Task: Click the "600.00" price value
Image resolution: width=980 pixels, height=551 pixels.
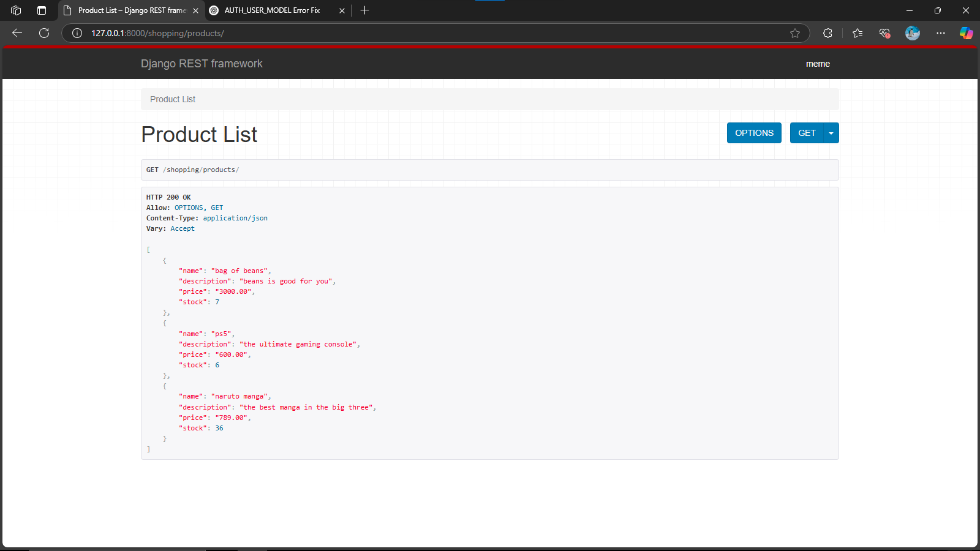Action: tap(232, 354)
